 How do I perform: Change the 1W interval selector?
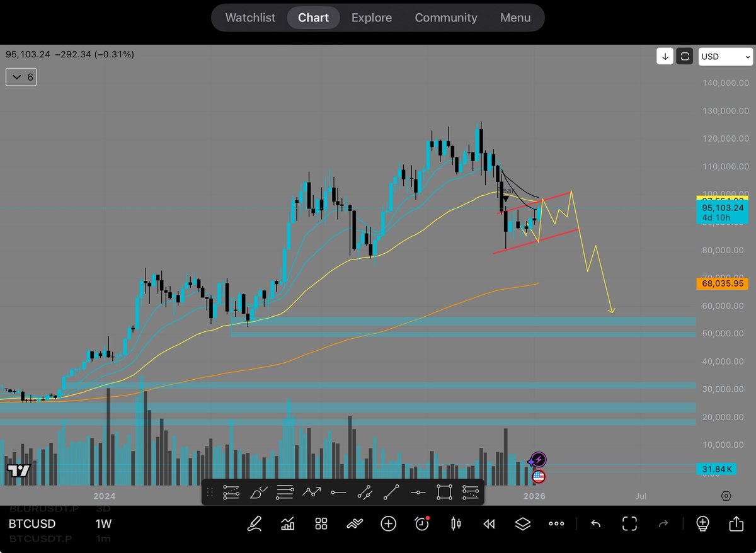pyautogui.click(x=104, y=524)
